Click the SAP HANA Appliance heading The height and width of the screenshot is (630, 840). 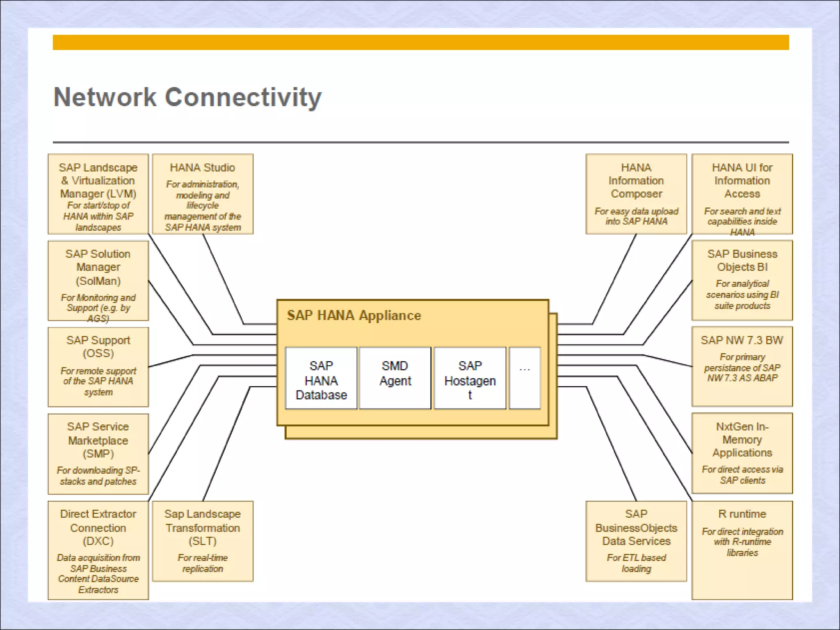[354, 315]
